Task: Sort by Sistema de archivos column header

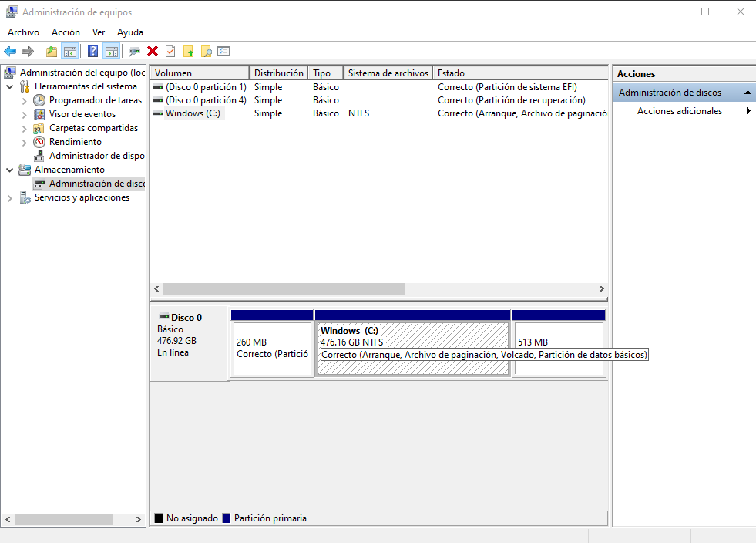Action: (388, 73)
